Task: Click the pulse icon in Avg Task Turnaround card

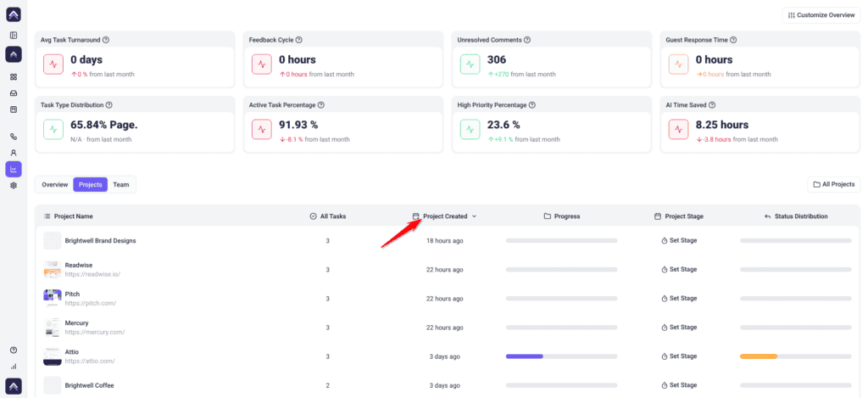Action: pos(53,64)
